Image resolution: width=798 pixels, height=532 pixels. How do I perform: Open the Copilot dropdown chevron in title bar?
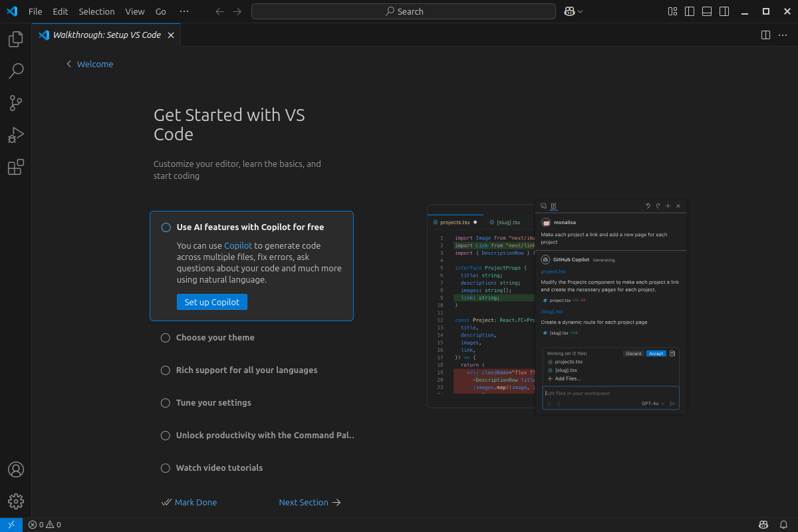[x=581, y=11]
